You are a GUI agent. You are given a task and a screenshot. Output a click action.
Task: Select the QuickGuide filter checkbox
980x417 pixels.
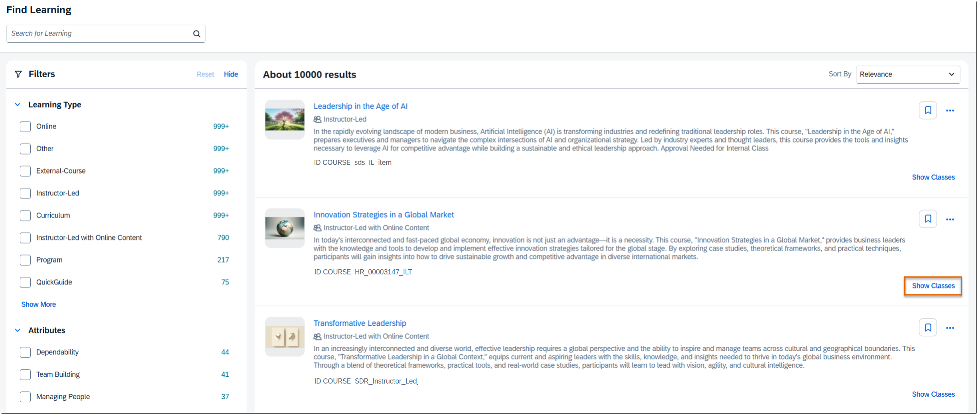26,282
